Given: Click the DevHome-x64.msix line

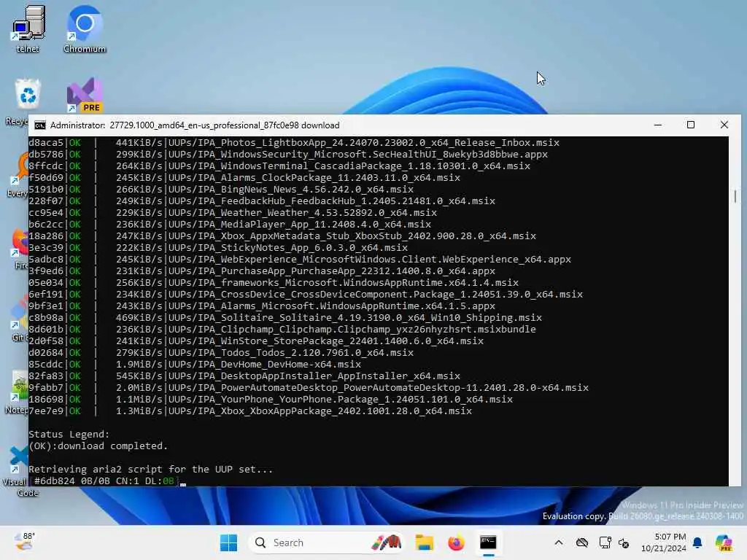Looking at the screenshot, I should point(194,365).
